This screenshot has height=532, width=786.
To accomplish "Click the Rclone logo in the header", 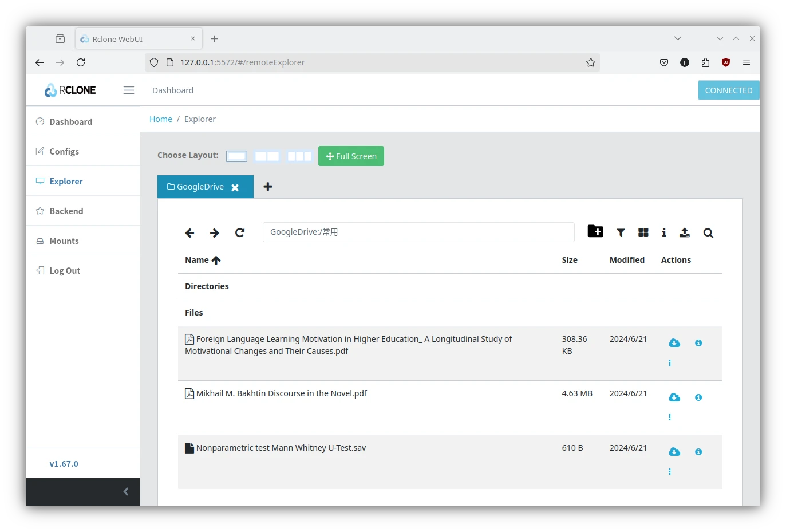I will (70, 90).
